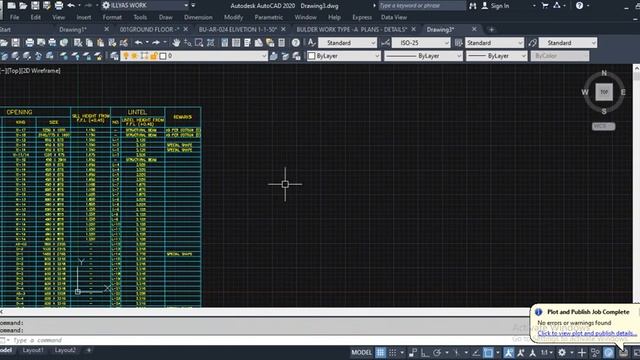This screenshot has width=640, height=360.
Task: Click the Undo arrow in standard toolbar
Action: (x=139, y=42)
